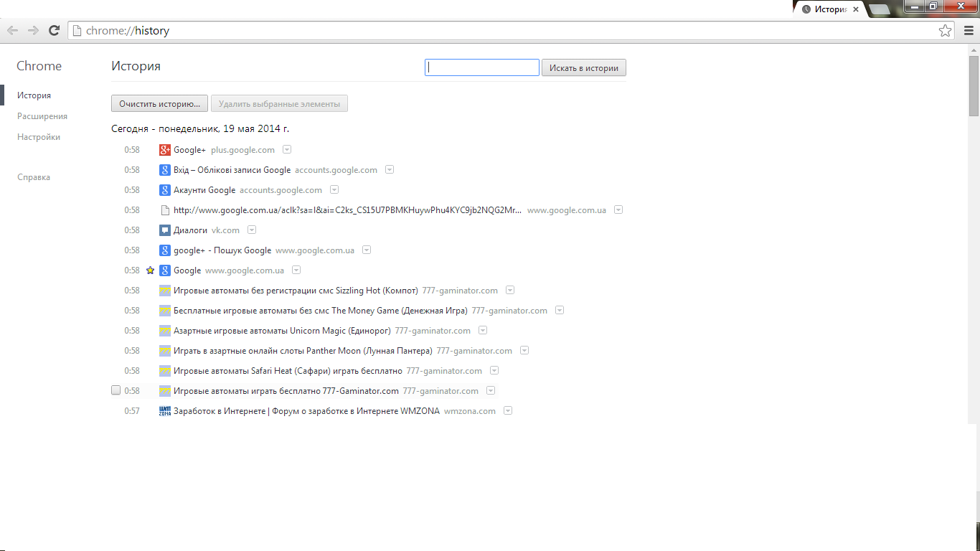Click the Очистить историю... button
The width and height of the screenshot is (980, 551).
pyautogui.click(x=159, y=104)
